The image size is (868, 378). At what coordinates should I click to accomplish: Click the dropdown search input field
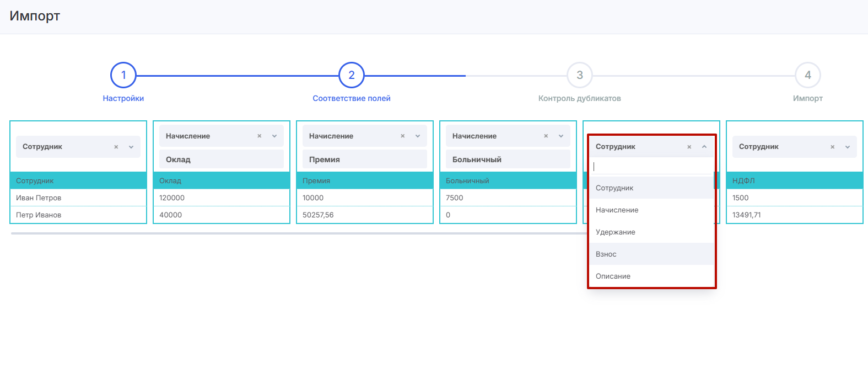pyautogui.click(x=650, y=167)
